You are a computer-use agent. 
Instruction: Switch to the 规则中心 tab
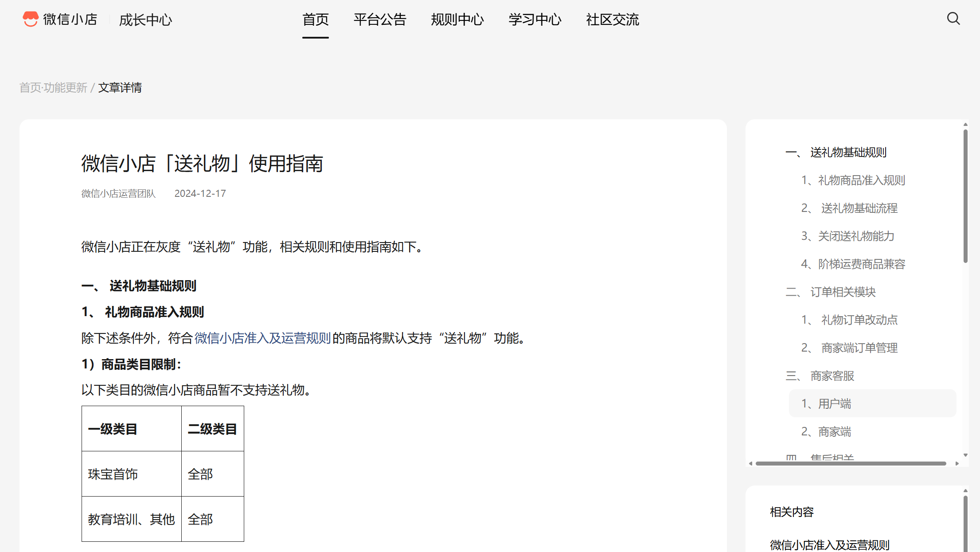(x=457, y=20)
